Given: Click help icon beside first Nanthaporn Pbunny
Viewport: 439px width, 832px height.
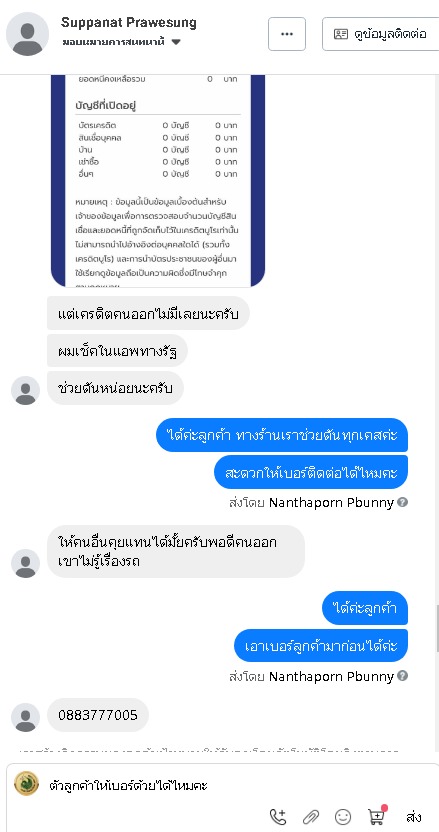Looking at the screenshot, I should [402, 501].
